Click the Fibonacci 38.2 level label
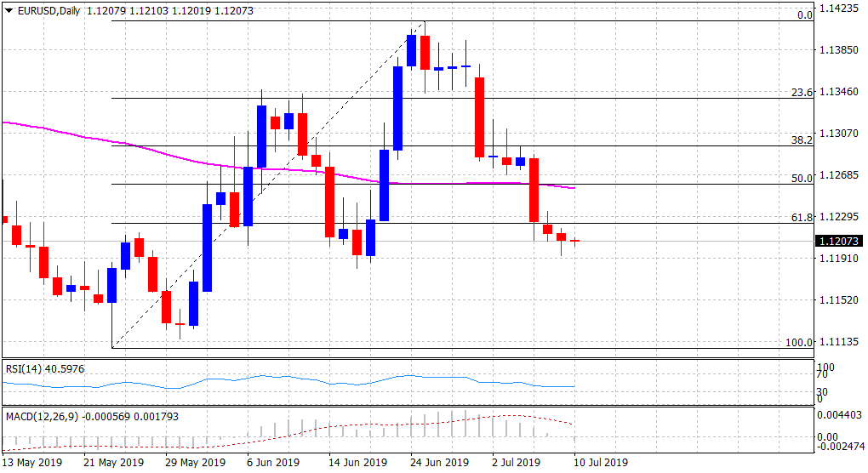Screen dimensions: 868x473 pos(802,140)
